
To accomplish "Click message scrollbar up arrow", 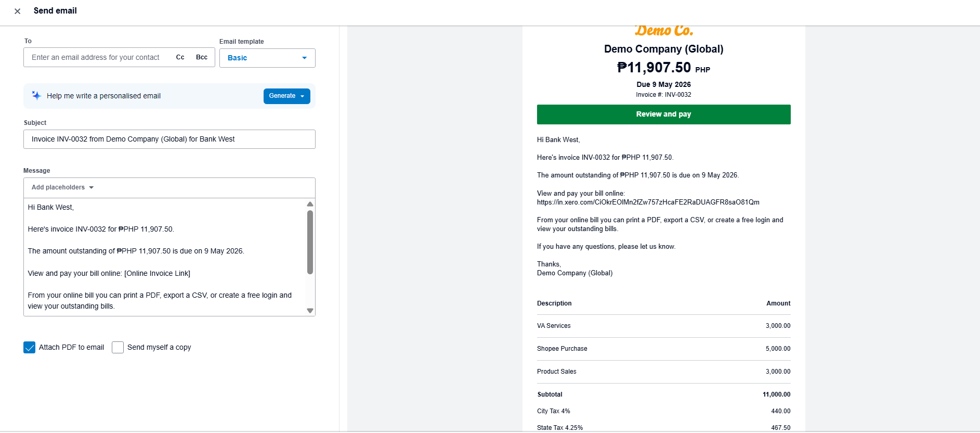I will 310,204.
